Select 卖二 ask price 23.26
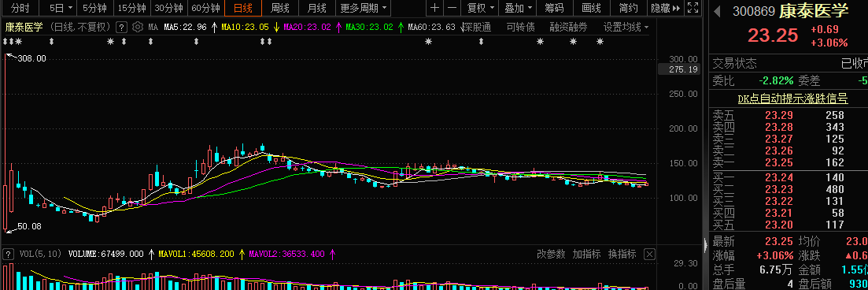 click(779, 151)
